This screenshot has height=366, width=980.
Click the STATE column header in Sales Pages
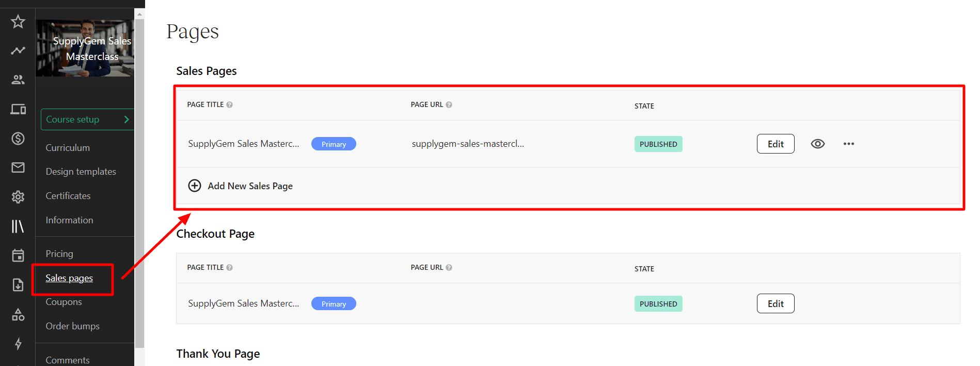644,106
